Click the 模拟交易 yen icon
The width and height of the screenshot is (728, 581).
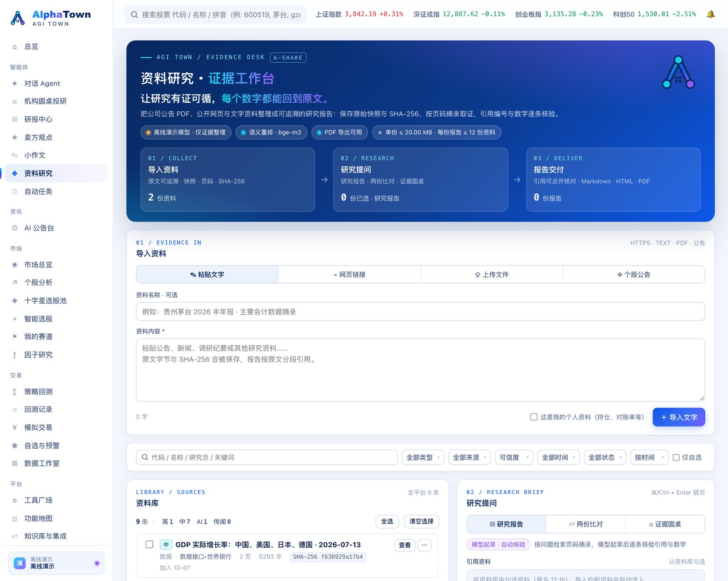tap(15, 427)
